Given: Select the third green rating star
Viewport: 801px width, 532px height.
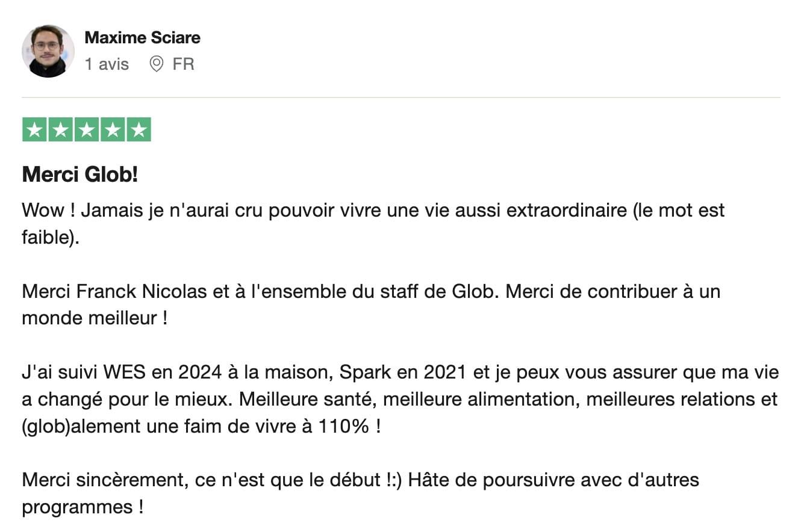Looking at the screenshot, I should point(87,129).
